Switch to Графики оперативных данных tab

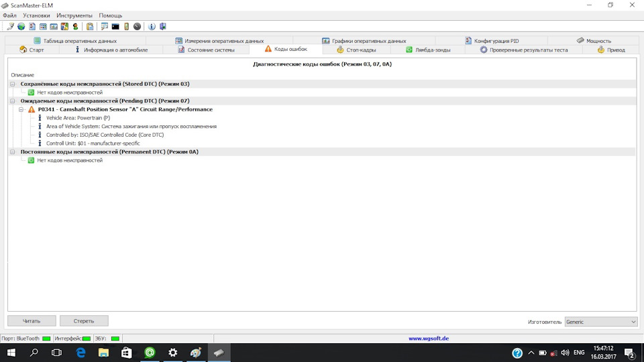tap(364, 41)
